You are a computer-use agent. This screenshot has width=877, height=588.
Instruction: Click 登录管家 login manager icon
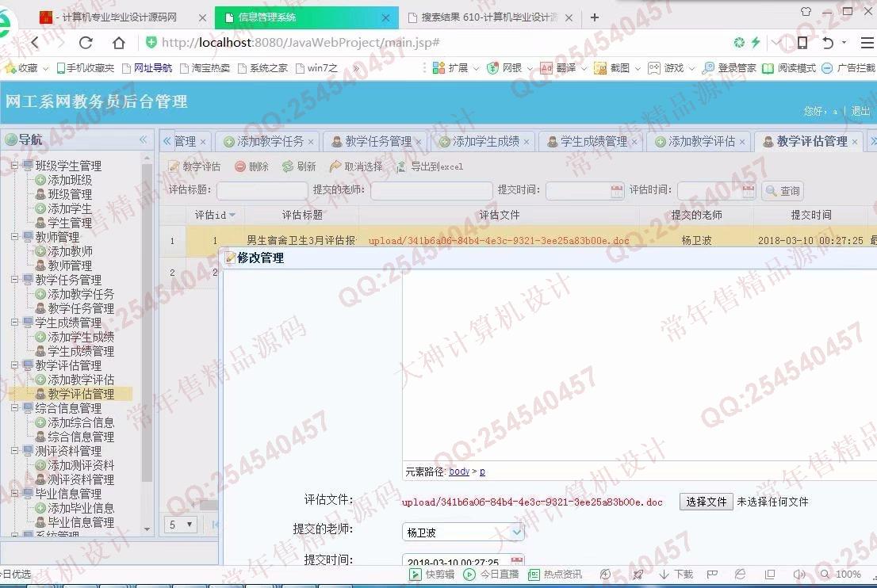pyautogui.click(x=708, y=68)
